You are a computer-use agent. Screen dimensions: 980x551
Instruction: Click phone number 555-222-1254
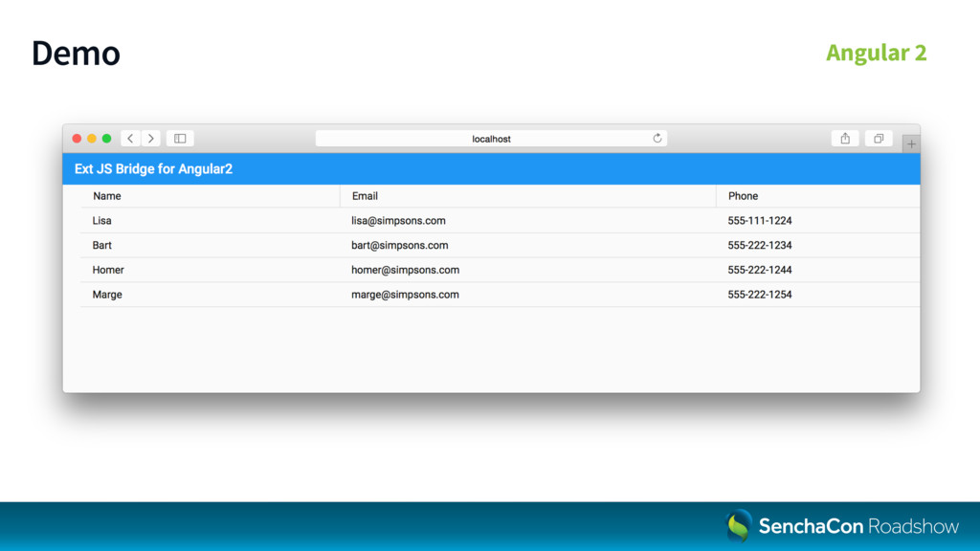click(x=759, y=295)
